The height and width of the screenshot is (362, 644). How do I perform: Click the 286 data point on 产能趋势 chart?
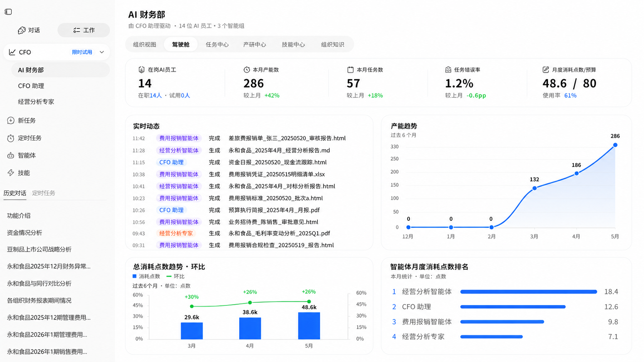coord(615,145)
